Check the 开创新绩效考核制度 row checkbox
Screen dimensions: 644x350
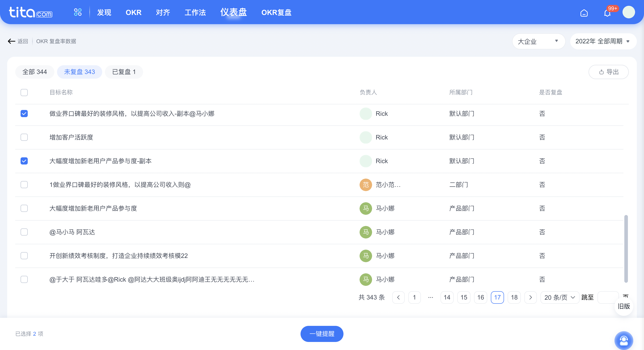click(24, 256)
